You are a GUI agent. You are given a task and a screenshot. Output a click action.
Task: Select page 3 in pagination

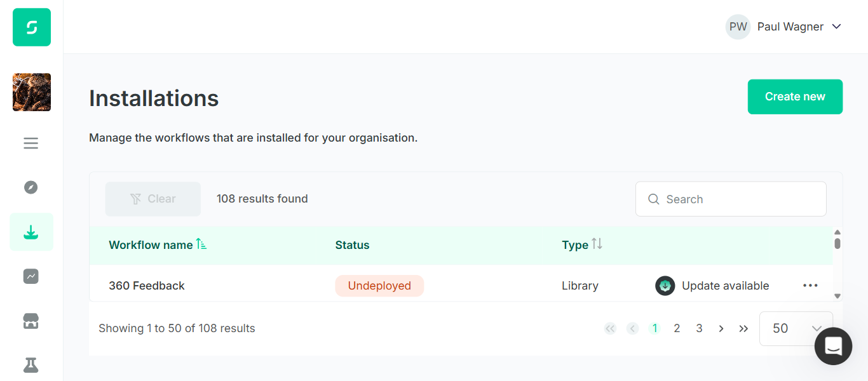(699, 328)
